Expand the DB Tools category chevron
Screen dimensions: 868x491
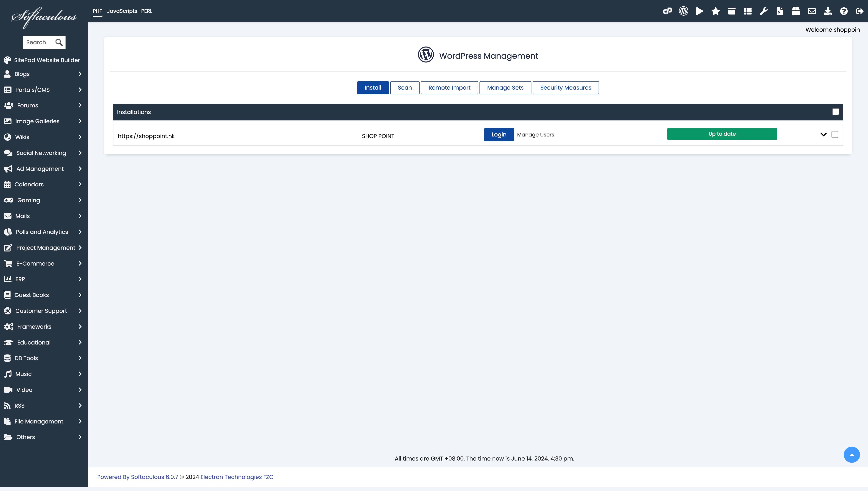(x=80, y=358)
